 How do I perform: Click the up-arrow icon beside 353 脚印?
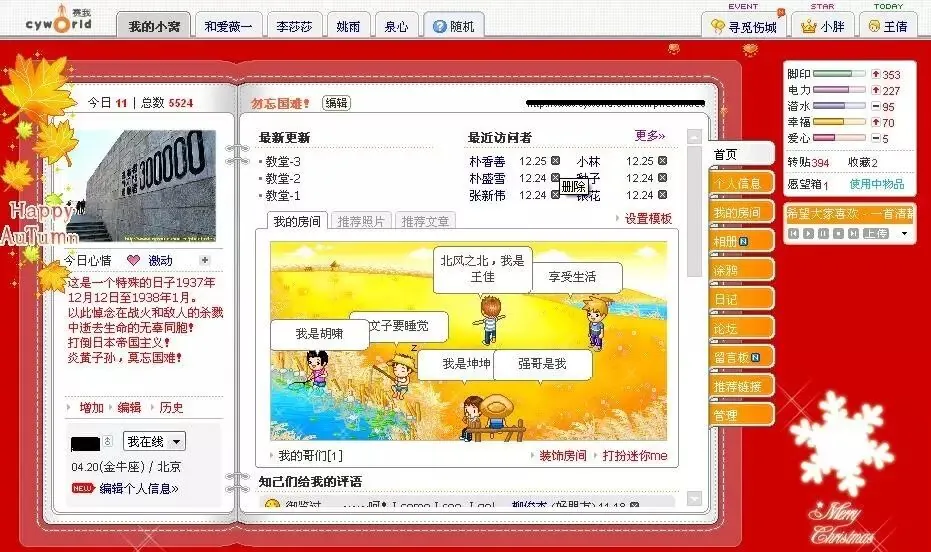click(x=876, y=74)
